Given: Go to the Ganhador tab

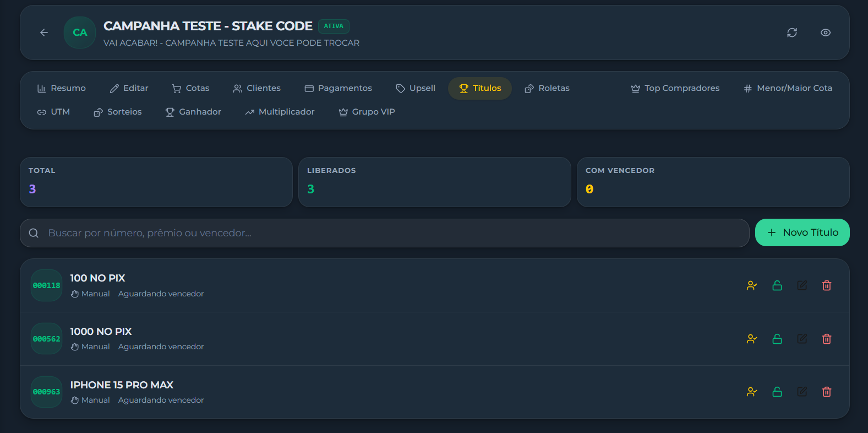Looking at the screenshot, I should pyautogui.click(x=193, y=112).
